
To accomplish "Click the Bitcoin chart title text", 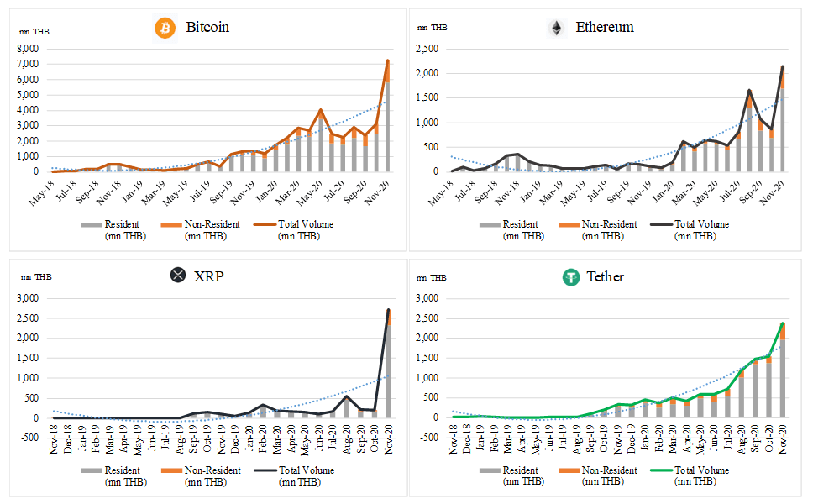I will (x=207, y=27).
